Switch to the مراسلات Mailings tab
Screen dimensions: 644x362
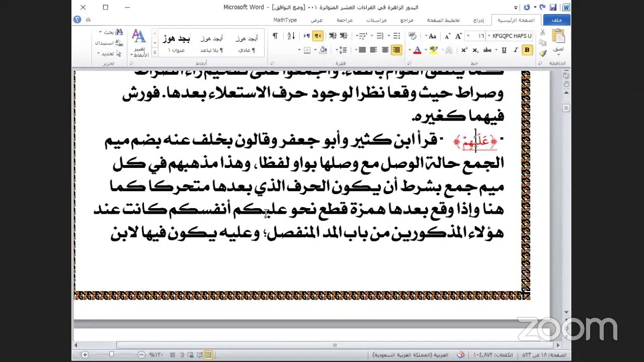click(376, 20)
